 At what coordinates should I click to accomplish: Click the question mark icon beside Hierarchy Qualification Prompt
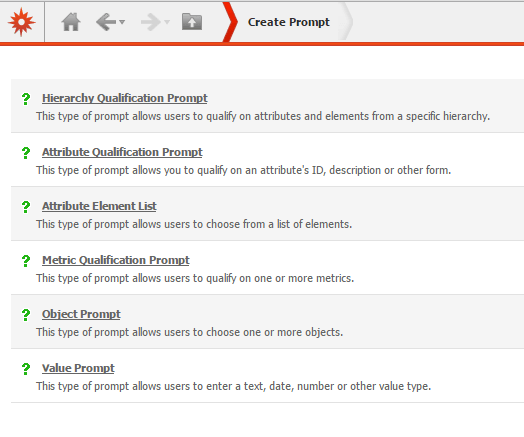pyautogui.click(x=26, y=99)
